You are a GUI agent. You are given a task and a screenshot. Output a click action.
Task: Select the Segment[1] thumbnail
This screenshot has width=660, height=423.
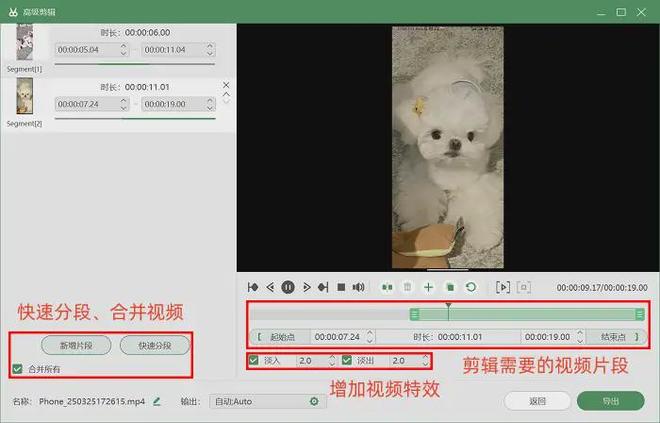(x=24, y=42)
